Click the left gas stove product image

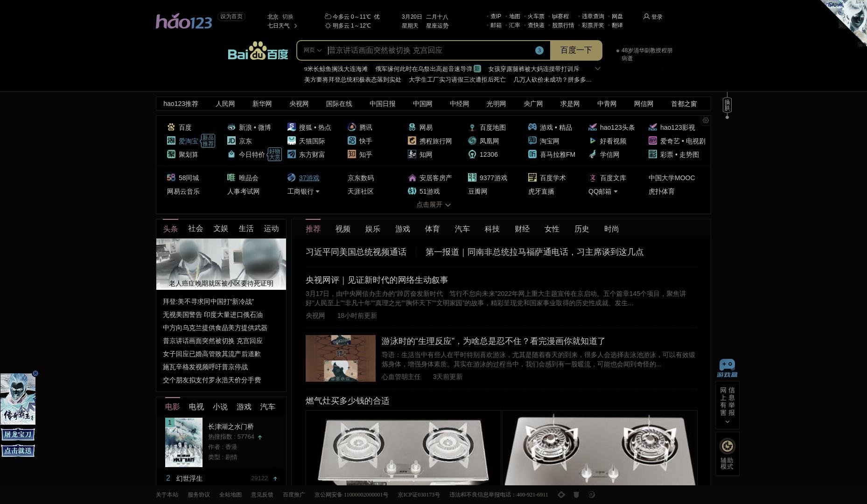click(x=403, y=448)
